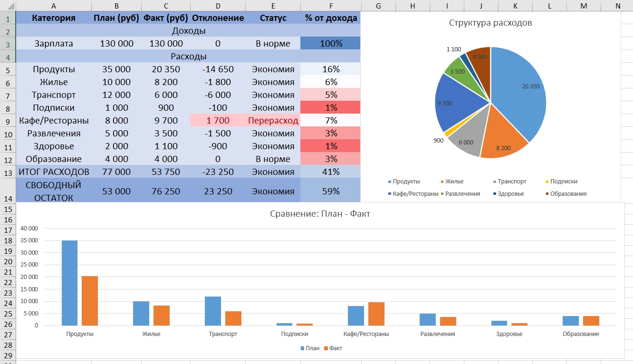
Task: Select the pie chart title "Структура расходов"
Action: click(490, 23)
